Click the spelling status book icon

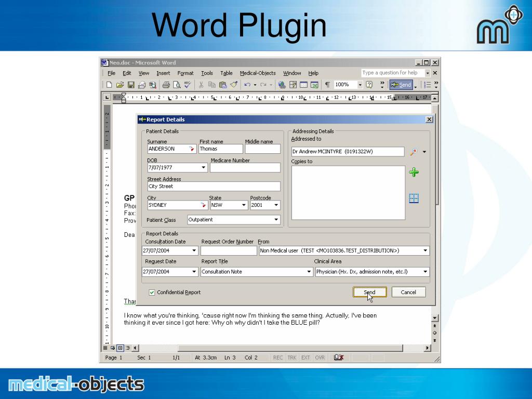(x=339, y=357)
